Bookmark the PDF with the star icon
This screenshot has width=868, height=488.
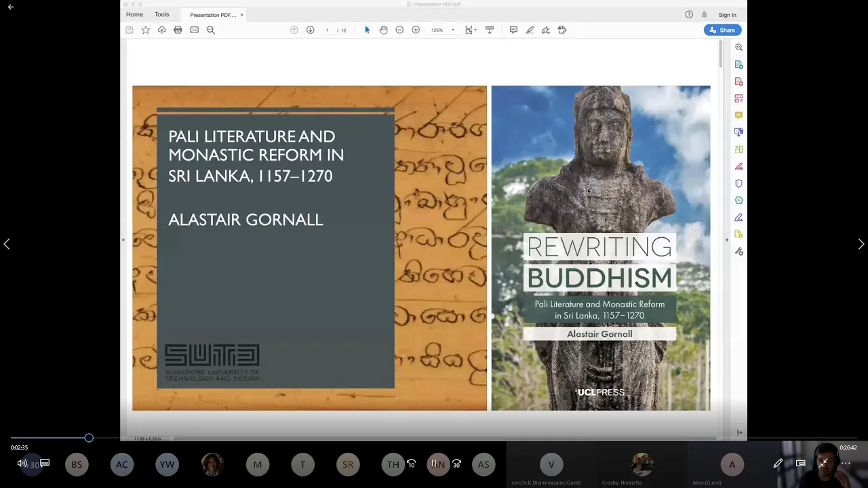pos(145,30)
